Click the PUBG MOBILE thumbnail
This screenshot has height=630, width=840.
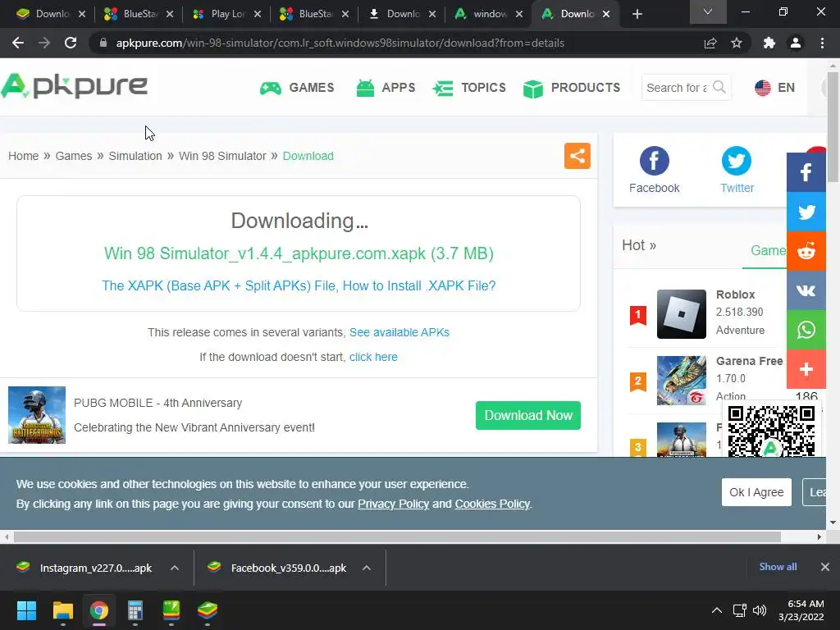coord(37,415)
